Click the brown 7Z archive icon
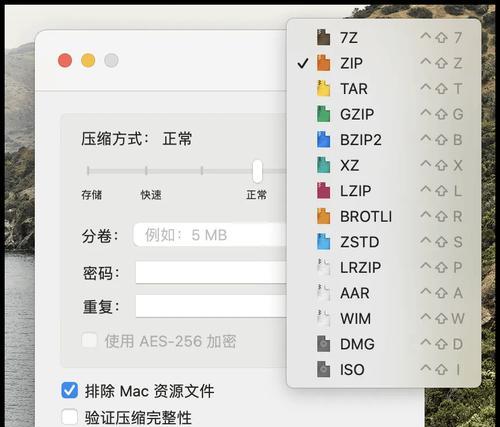 coord(323,37)
